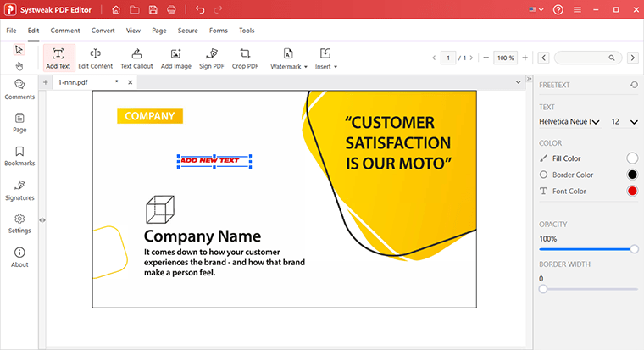Select the arrow pointer tool
Viewport: 644px width, 350px height.
click(19, 50)
